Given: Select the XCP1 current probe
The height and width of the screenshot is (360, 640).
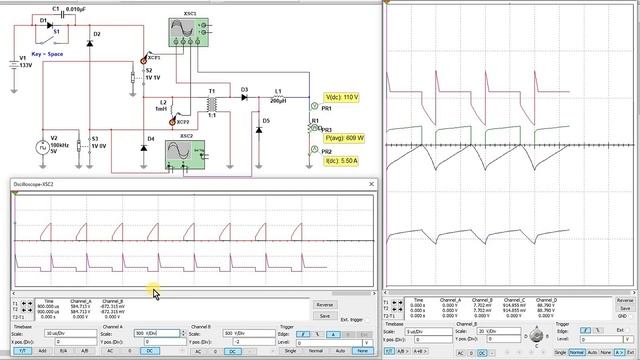Looking at the screenshot, I should (144, 60).
